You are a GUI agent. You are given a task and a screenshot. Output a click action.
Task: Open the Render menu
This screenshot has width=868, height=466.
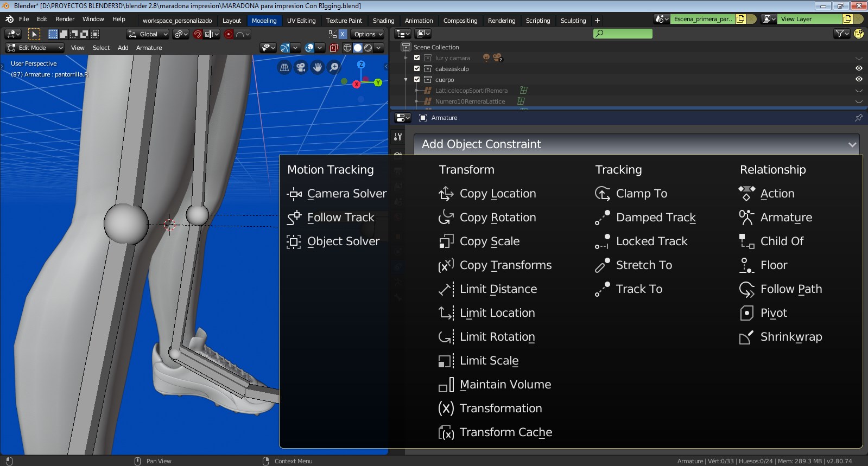(x=65, y=19)
